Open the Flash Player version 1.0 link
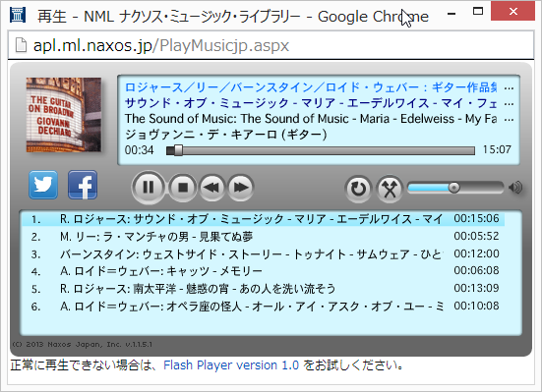Screen dimensions: 542x392 coord(231,365)
